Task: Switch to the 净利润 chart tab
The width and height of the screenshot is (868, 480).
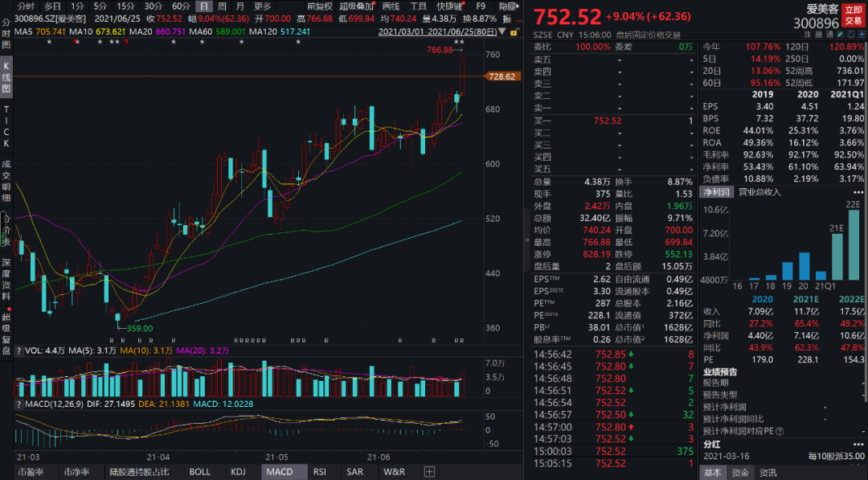Action: pos(717,192)
